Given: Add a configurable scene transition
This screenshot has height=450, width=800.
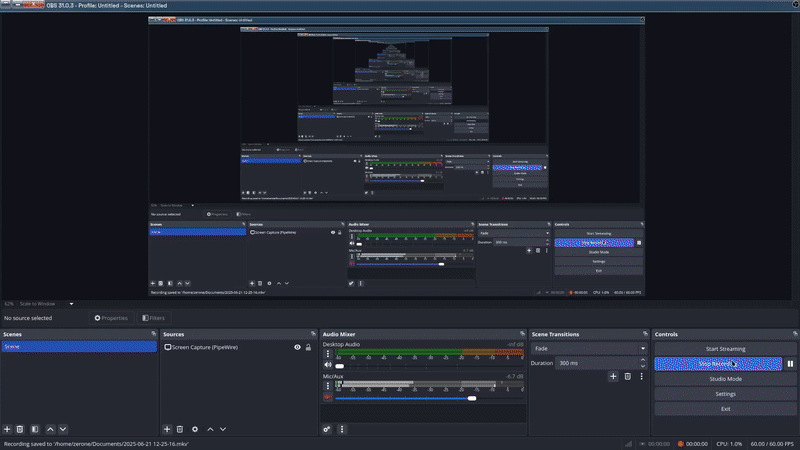Looking at the screenshot, I should click(613, 377).
